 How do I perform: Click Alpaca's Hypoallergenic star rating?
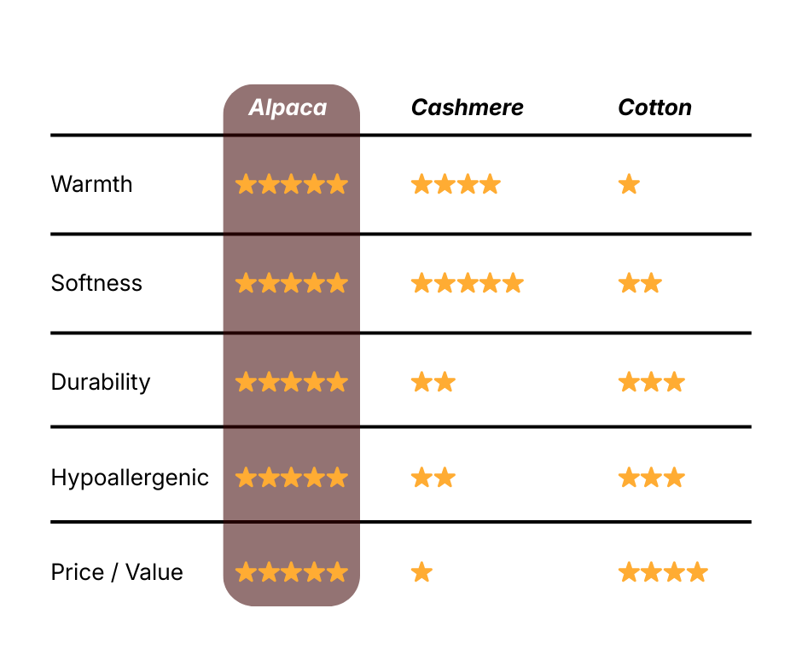pos(291,478)
